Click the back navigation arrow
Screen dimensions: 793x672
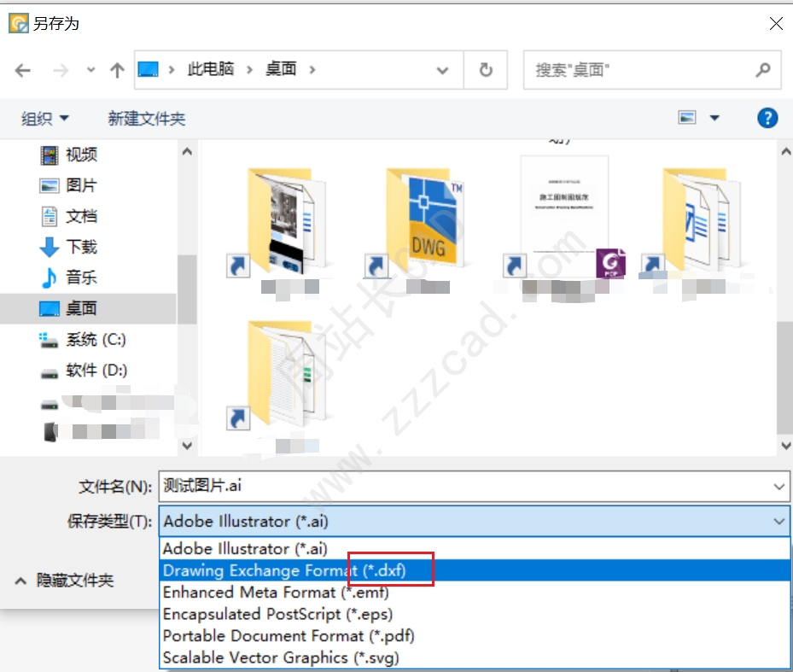(22, 70)
